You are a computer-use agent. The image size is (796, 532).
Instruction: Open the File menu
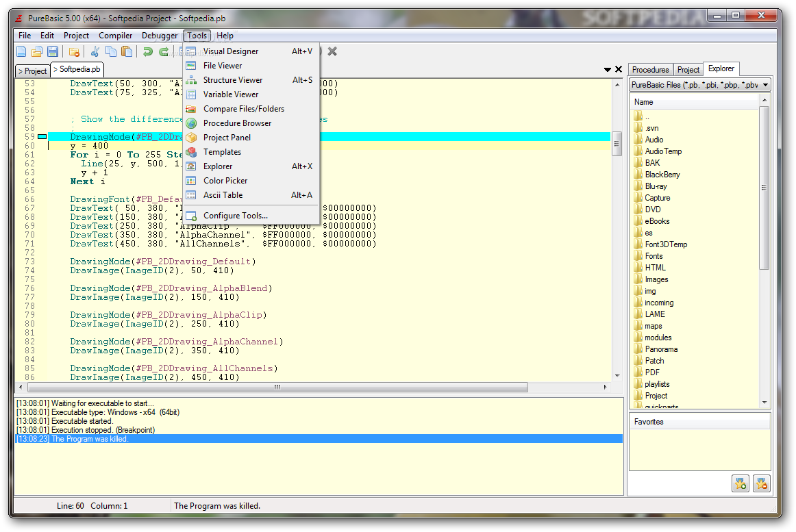pos(25,36)
